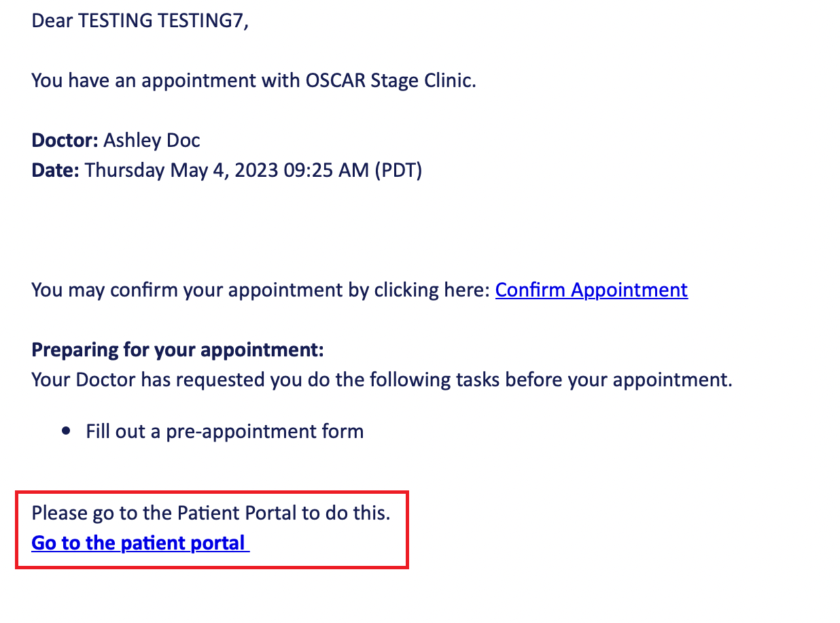This screenshot has width=840, height=623.
Task: Click the PDT timezone text
Action: (398, 170)
